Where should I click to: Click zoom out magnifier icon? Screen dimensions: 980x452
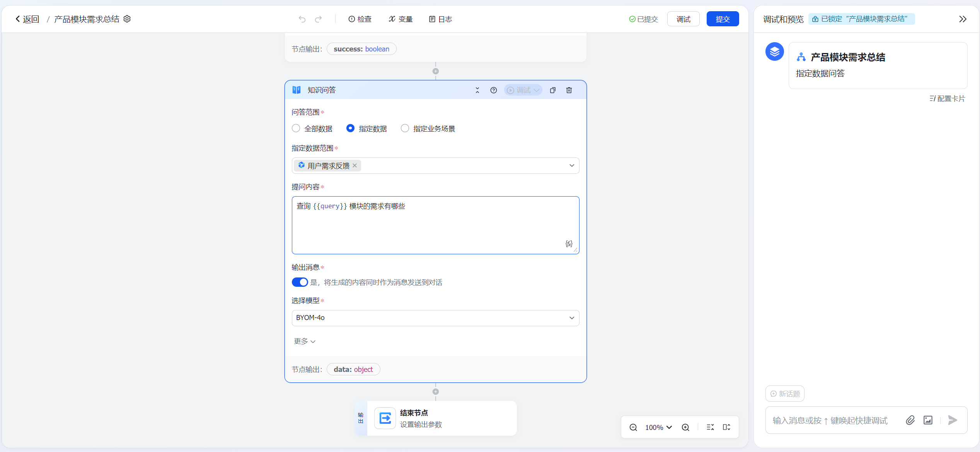point(633,427)
